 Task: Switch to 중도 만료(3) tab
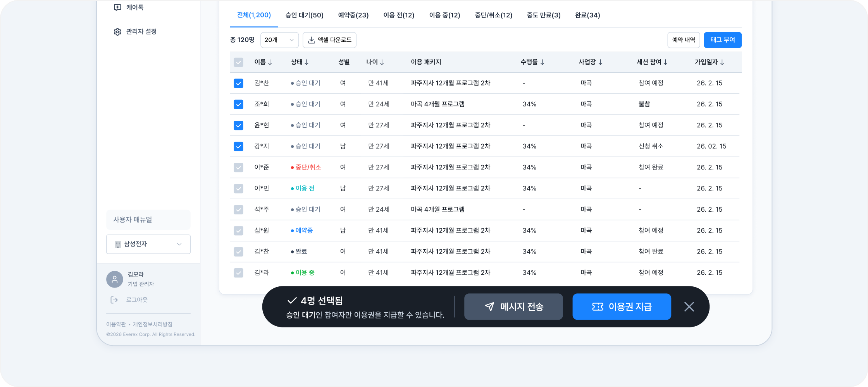544,15
